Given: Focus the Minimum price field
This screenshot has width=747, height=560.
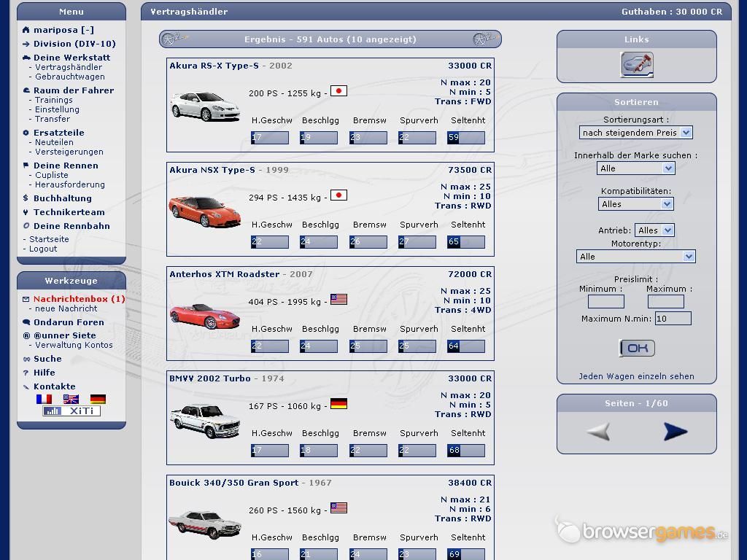Looking at the screenshot, I should click(606, 301).
